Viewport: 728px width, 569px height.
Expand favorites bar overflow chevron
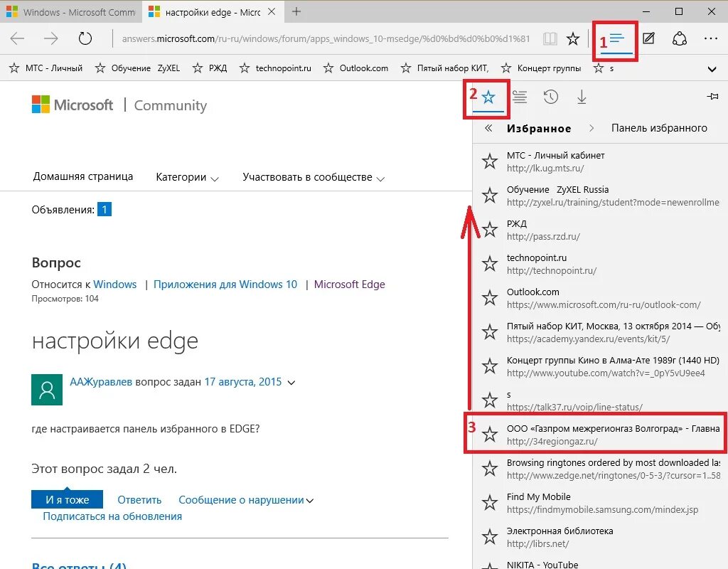click(x=712, y=69)
